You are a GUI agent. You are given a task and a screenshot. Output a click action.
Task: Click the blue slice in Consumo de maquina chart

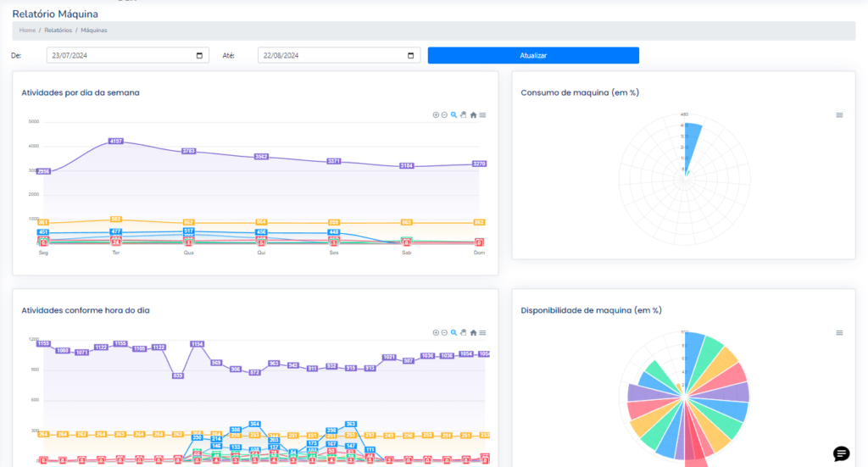pos(693,147)
